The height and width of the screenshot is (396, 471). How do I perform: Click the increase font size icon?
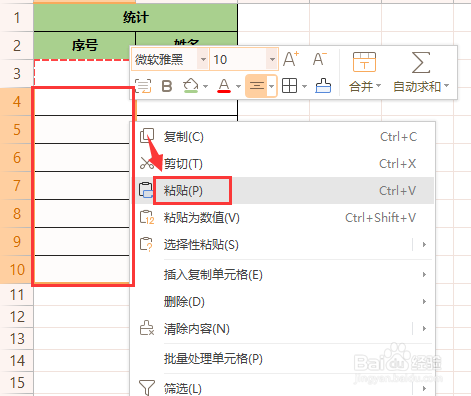(291, 59)
